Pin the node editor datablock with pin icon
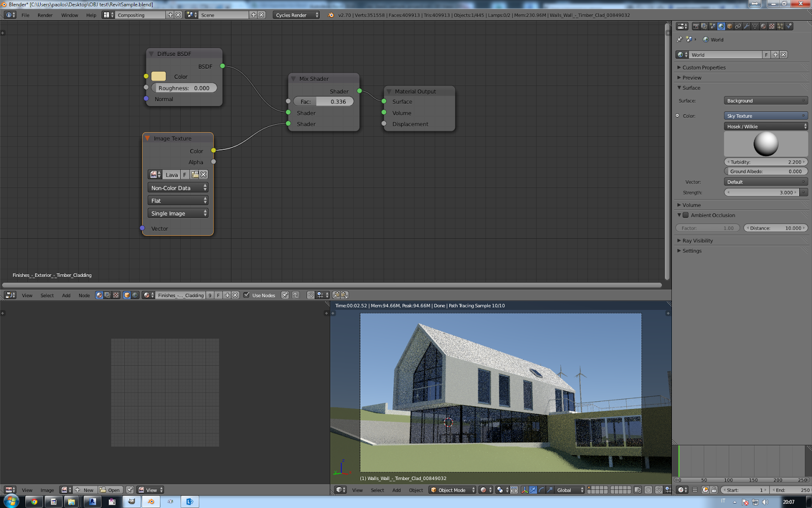This screenshot has width=812, height=508. click(285, 295)
